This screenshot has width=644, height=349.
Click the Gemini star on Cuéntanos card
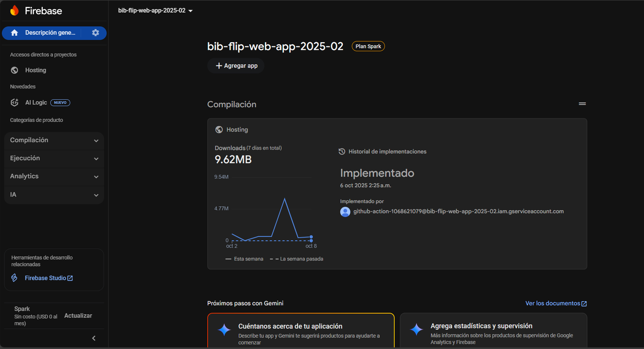224,330
